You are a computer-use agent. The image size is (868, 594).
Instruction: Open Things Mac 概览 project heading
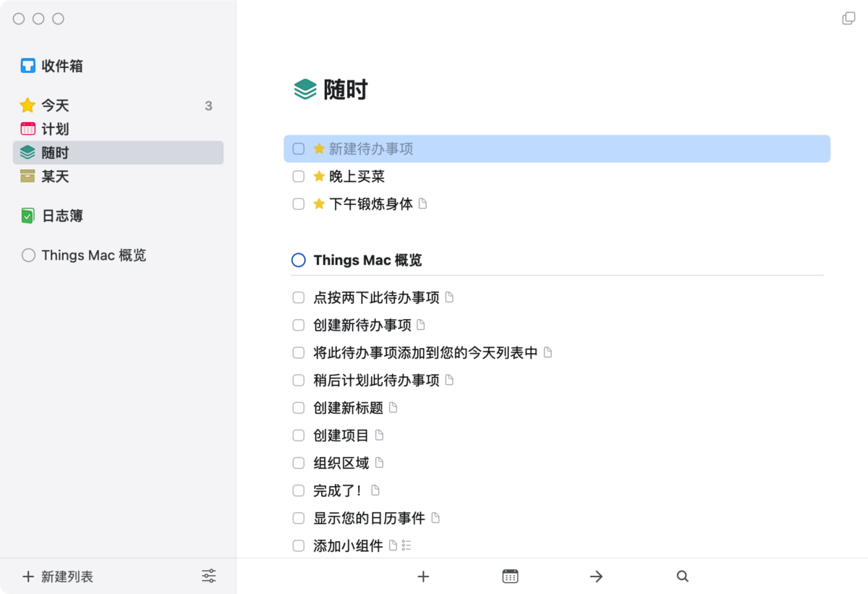click(367, 260)
